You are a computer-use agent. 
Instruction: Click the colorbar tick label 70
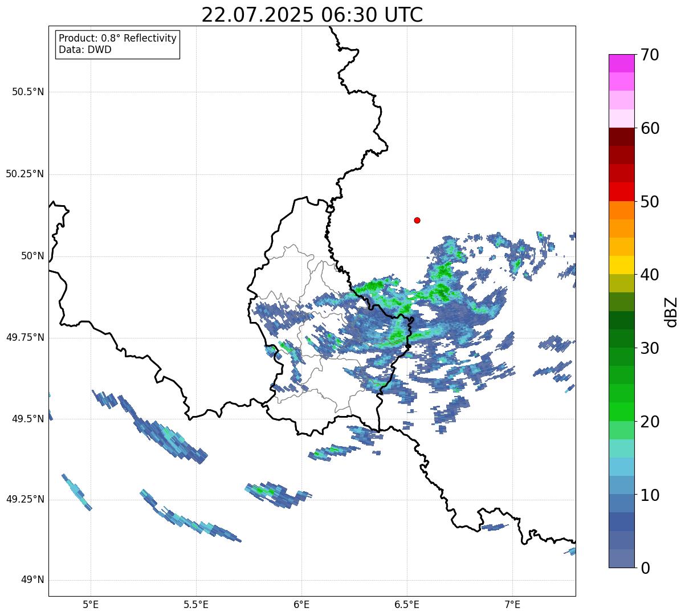(x=650, y=55)
